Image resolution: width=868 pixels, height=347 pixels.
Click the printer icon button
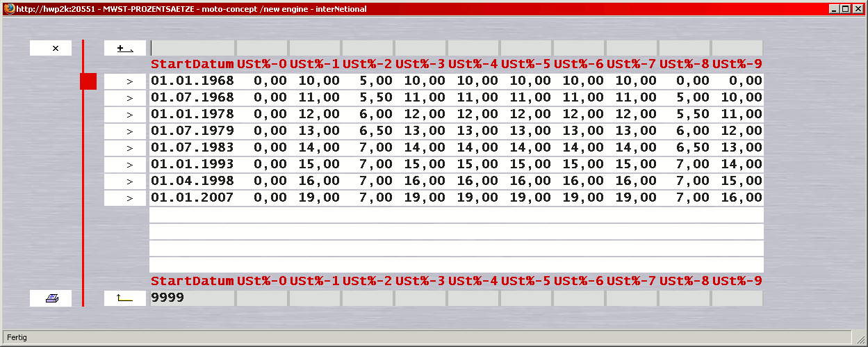click(x=51, y=298)
